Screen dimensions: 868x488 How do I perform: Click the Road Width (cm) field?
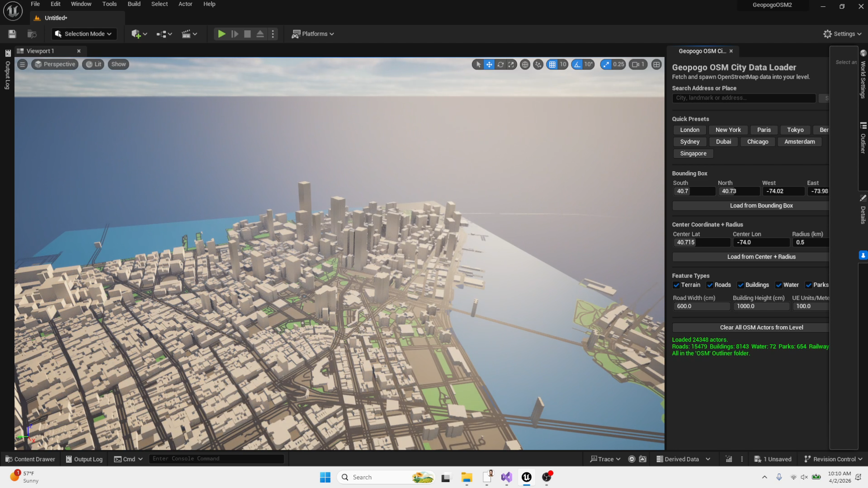(701, 306)
